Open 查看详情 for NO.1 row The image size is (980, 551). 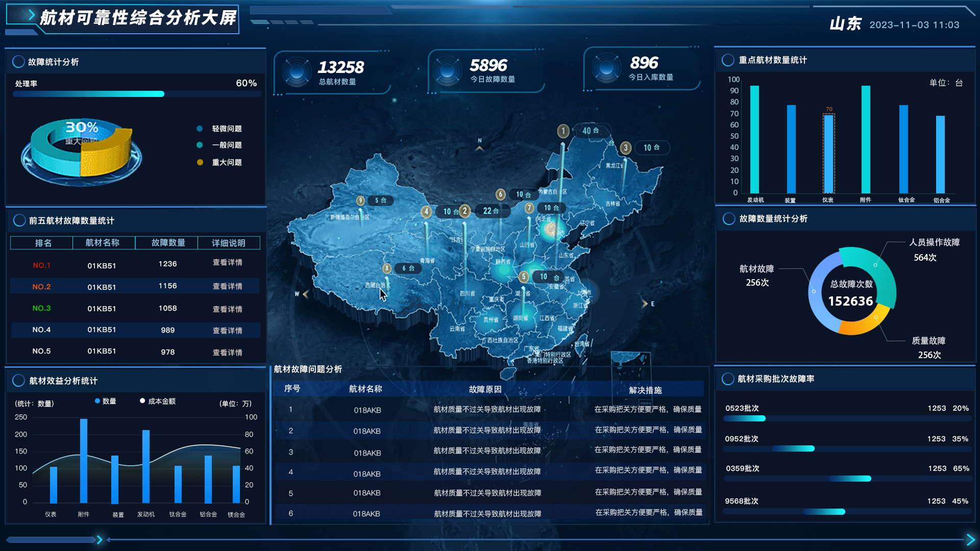[x=227, y=262]
